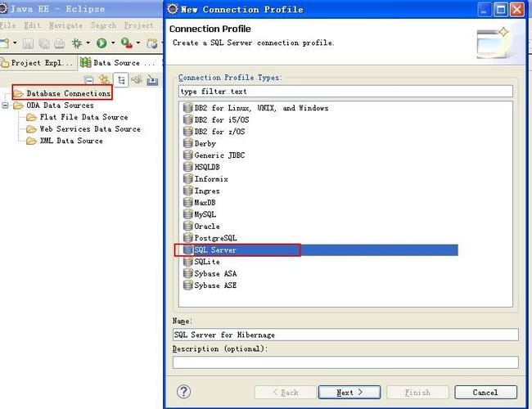Image resolution: width=532 pixels, height=409 pixels.
Task: Collapse the ODA Data Sources node
Action: click(5, 106)
